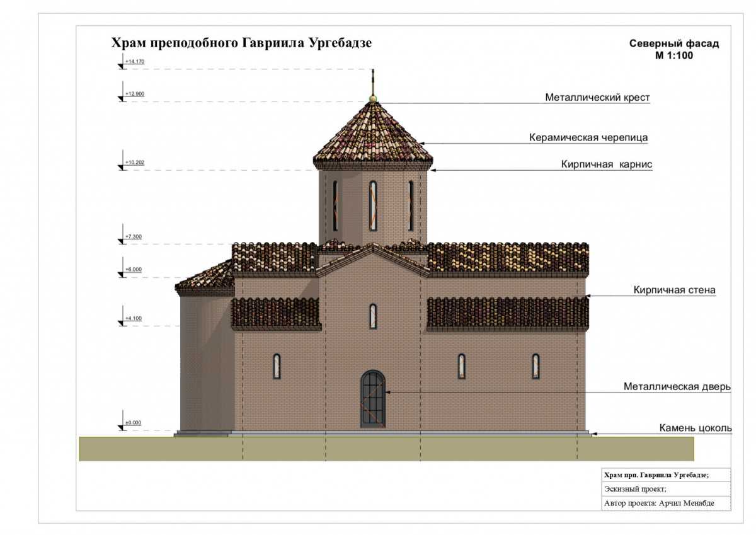Select the elevation mark +14.170
756x535 pixels.
click(x=135, y=61)
